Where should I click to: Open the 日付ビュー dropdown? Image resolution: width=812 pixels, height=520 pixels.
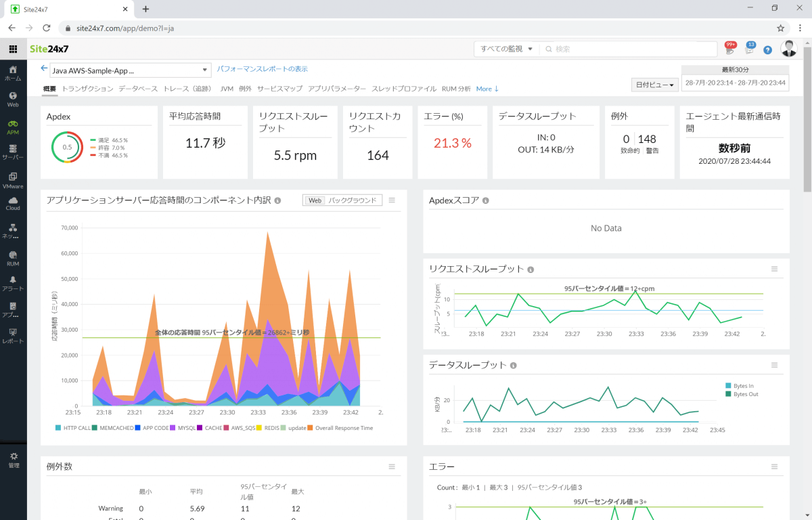[x=654, y=85]
